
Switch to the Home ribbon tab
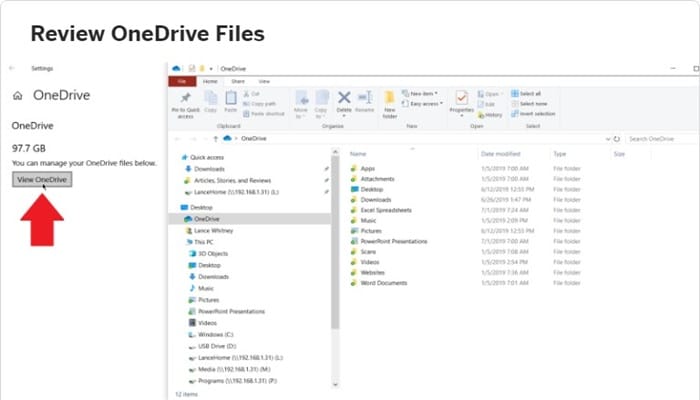pyautogui.click(x=210, y=81)
